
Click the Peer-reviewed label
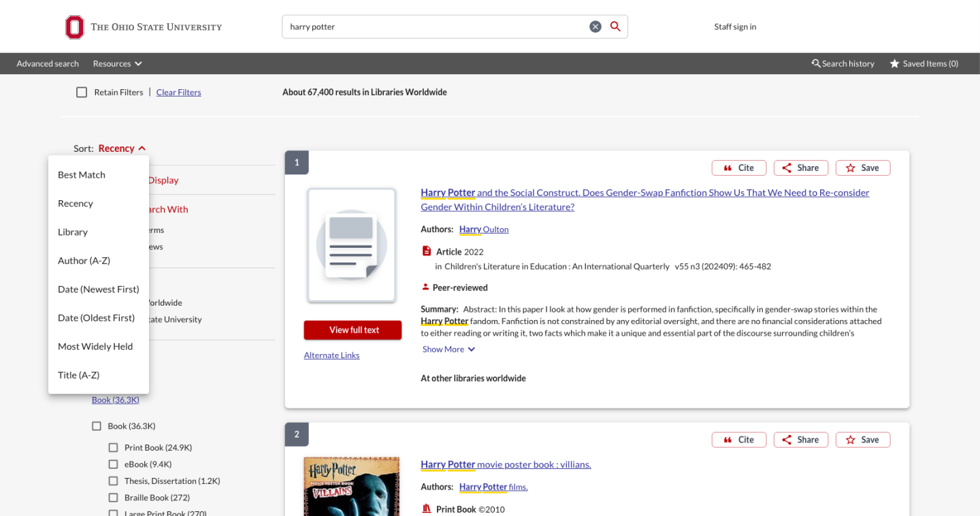tap(460, 287)
